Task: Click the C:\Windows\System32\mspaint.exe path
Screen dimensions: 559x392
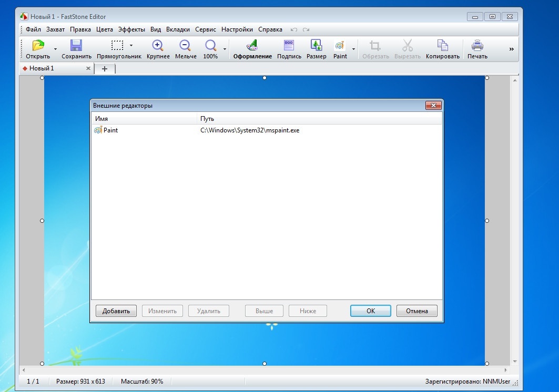Action: [x=250, y=130]
